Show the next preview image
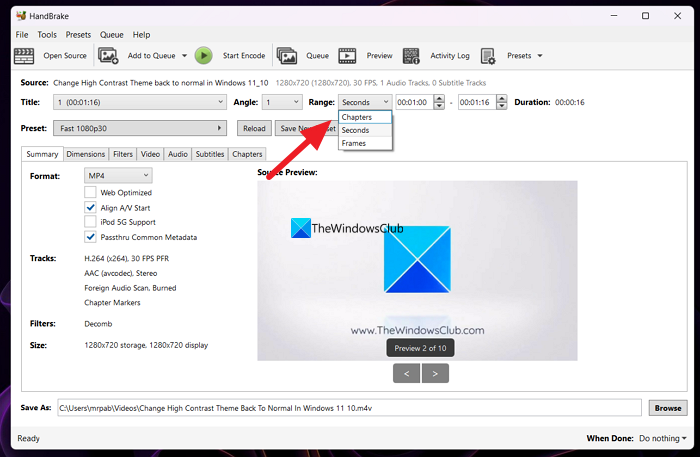The image size is (700, 457). pyautogui.click(x=435, y=374)
